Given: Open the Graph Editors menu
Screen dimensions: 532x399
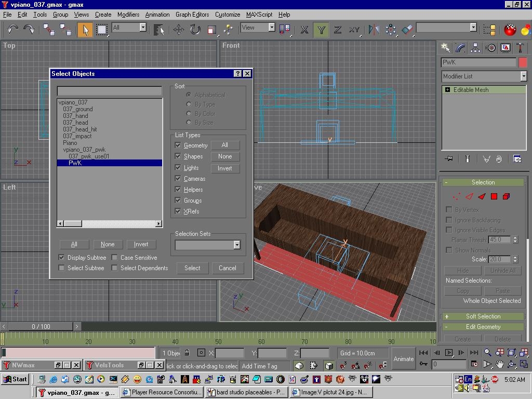Looking at the screenshot, I should (192, 15).
